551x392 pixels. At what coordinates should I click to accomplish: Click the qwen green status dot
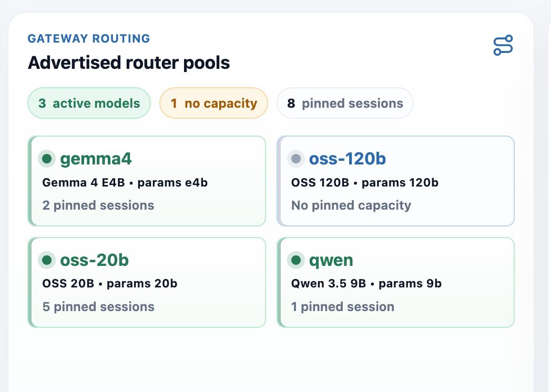(296, 260)
